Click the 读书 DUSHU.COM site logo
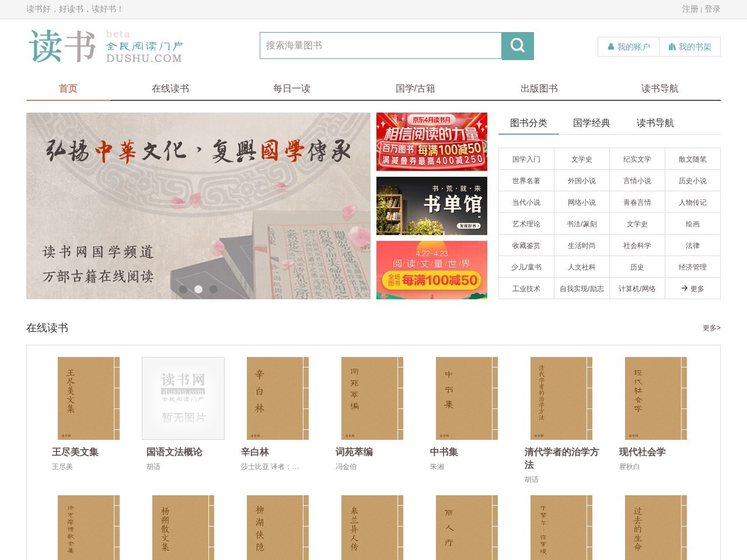Viewport: 747px width, 560px height. tap(106, 46)
